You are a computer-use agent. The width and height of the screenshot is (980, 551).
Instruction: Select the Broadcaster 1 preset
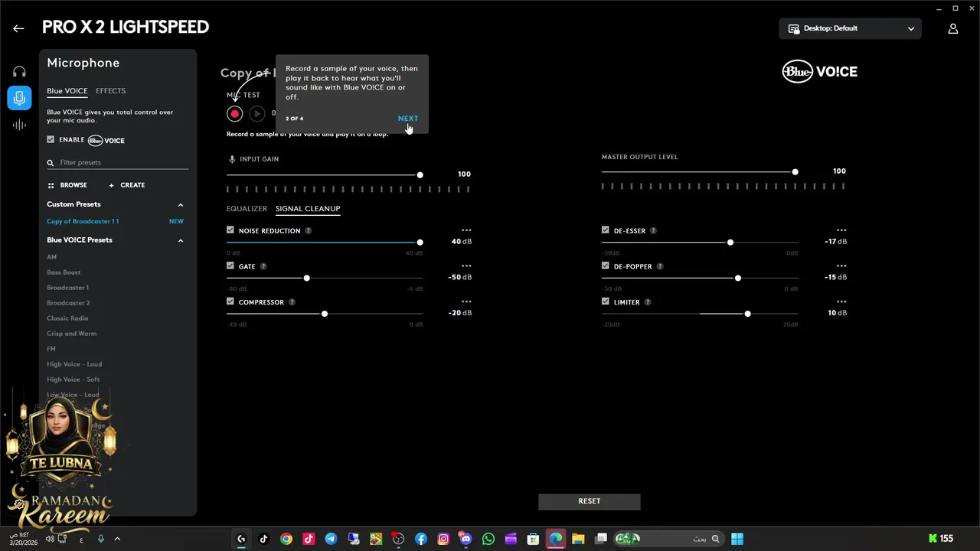point(67,288)
